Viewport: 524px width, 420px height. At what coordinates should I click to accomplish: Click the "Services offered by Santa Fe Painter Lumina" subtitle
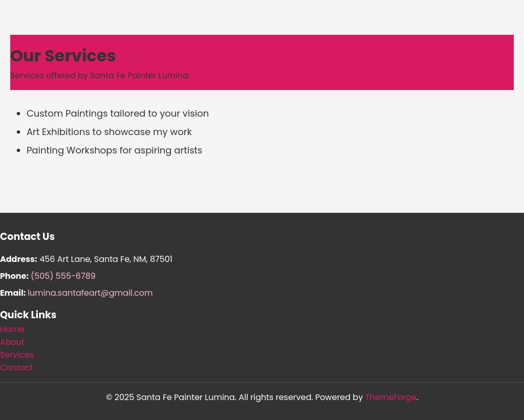(x=100, y=76)
